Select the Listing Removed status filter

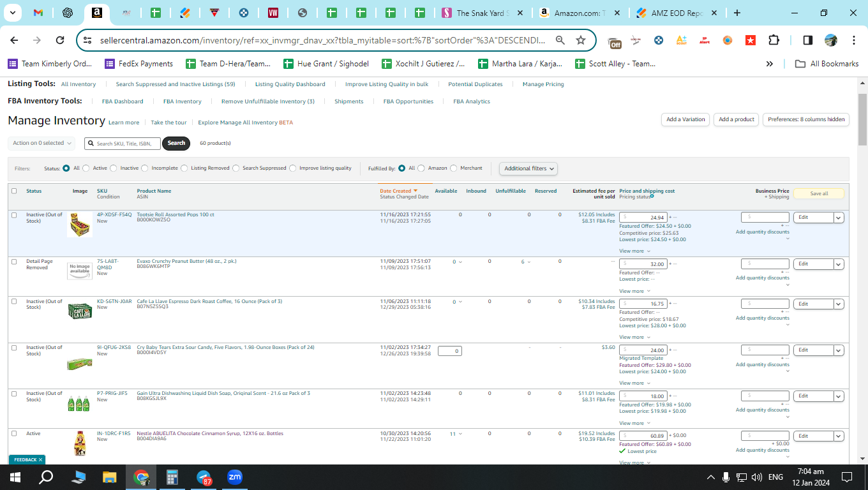point(184,168)
